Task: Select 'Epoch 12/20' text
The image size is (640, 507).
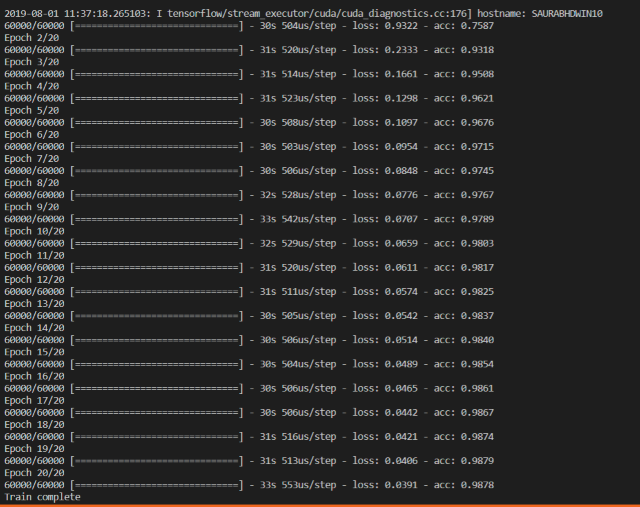Action: 35,280
